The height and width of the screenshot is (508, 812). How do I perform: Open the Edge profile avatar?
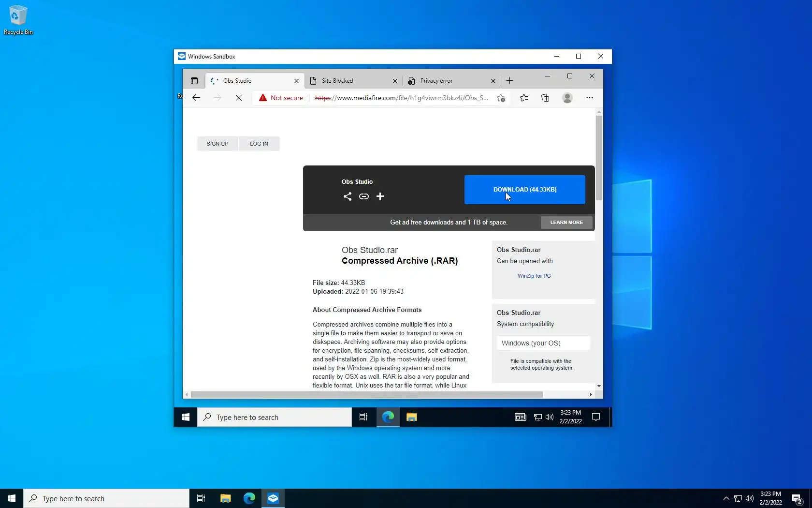(x=567, y=98)
